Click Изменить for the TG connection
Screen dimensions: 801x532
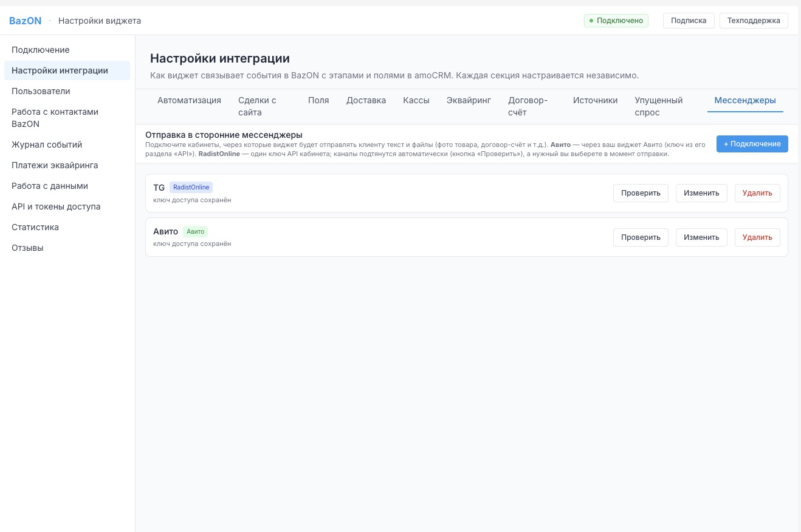701,193
